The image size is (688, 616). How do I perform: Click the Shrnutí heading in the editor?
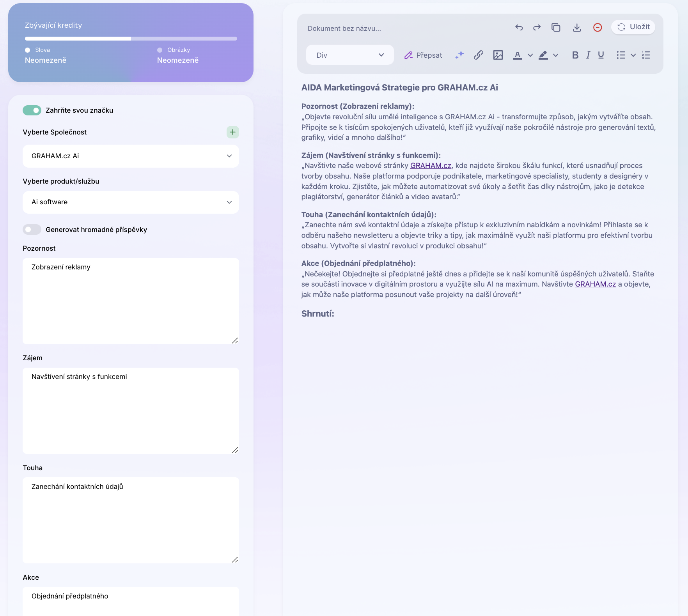[317, 314]
